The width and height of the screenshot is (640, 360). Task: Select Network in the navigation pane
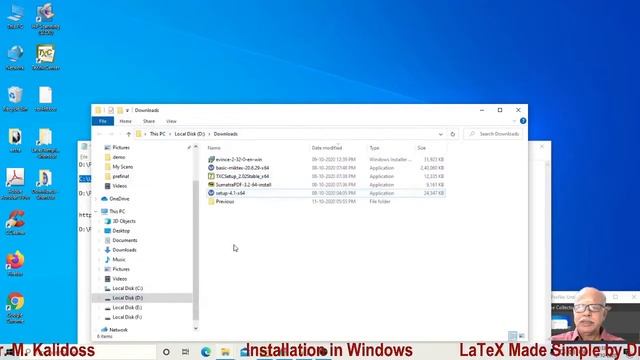coord(118,330)
